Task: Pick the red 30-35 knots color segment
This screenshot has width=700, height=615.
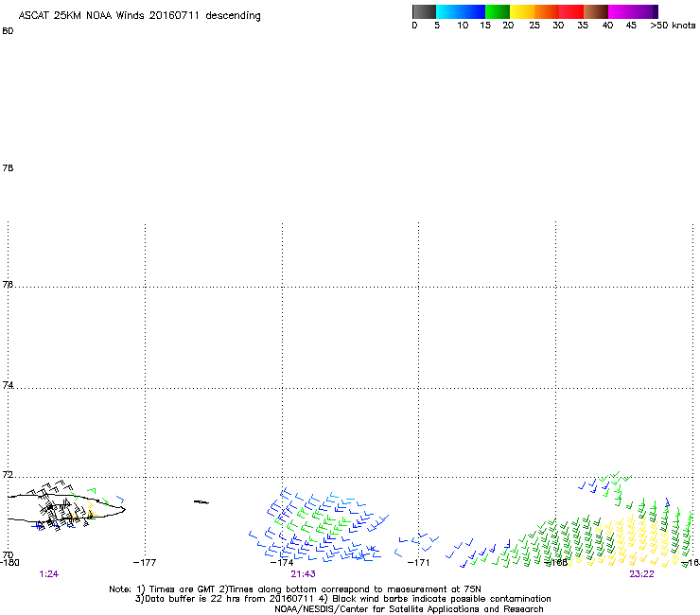Action: coord(571,11)
